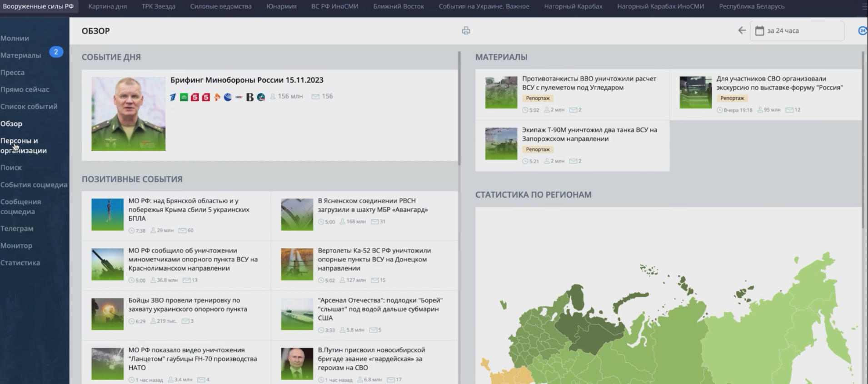The height and width of the screenshot is (384, 868).
Task: Open article about МБР «Авангард» loading
Action: [x=373, y=205]
